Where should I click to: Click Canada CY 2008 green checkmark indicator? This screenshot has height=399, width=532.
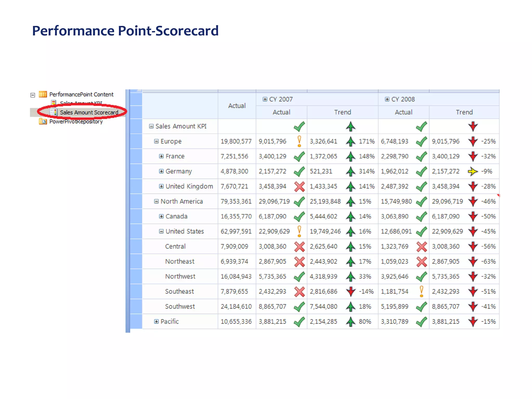tap(421, 216)
